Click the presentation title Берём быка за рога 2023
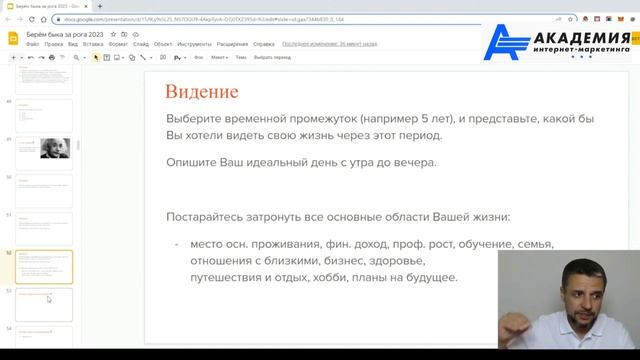This screenshot has height=360, width=640. [65, 34]
